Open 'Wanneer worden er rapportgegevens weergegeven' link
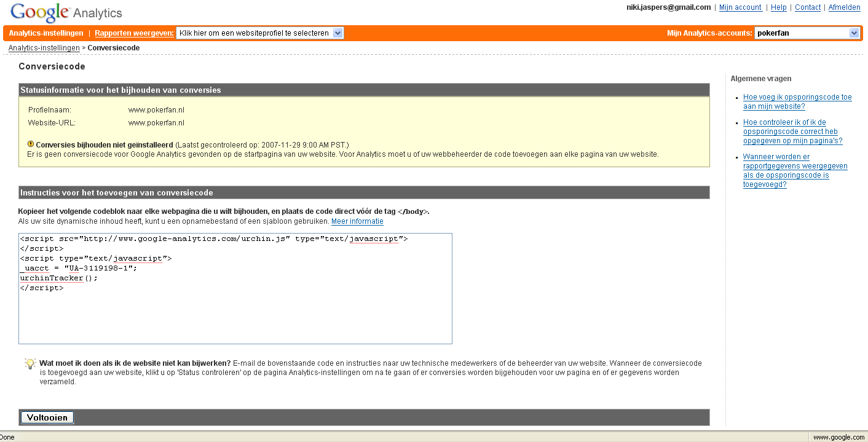This screenshot has width=868, height=442. pyautogui.click(x=795, y=170)
